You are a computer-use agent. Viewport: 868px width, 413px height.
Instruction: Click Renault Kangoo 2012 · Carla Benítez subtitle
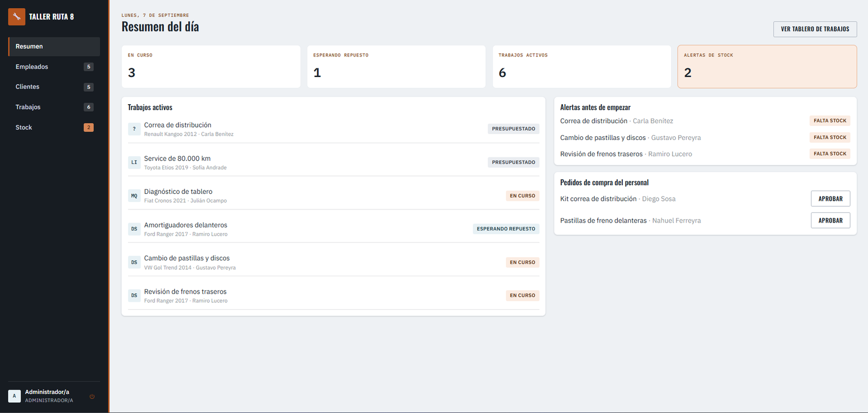(189, 134)
